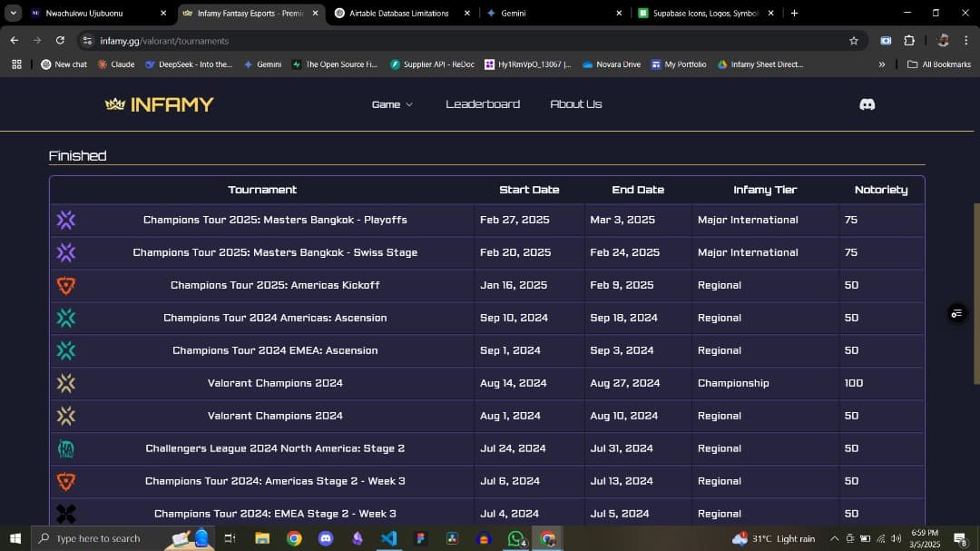Screen dimensions: 980x551
Task: Click icon beside 2024 EMEA: Ascension row
Action: coord(65,350)
